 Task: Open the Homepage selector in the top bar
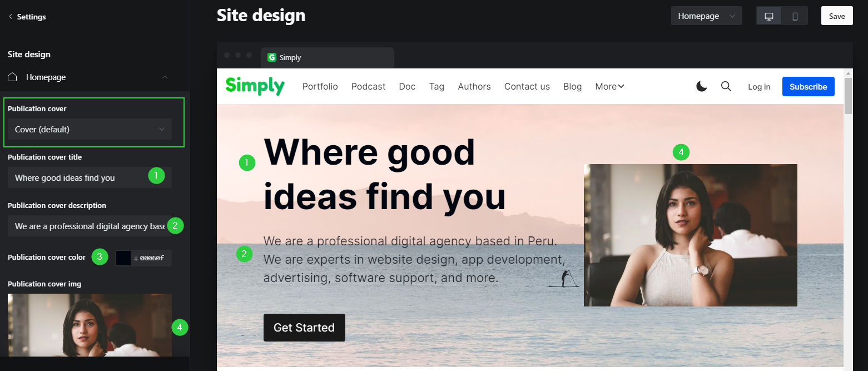(707, 16)
